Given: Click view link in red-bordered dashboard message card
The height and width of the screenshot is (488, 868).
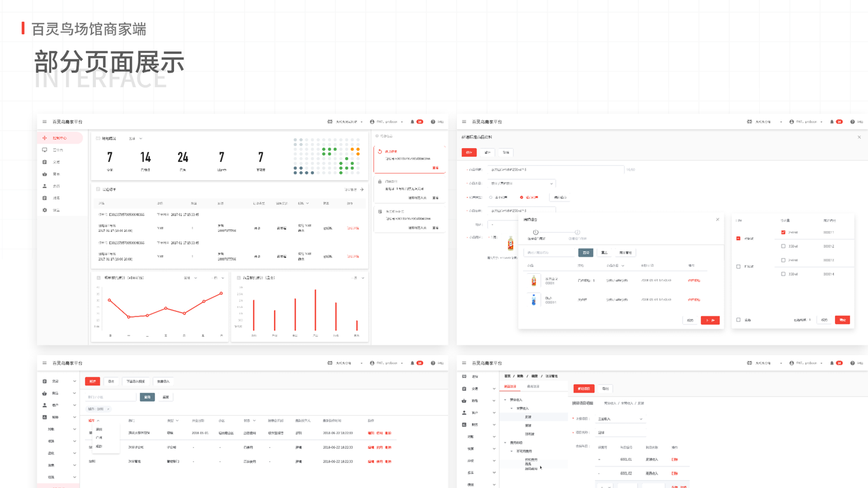Looking at the screenshot, I should [x=436, y=168].
